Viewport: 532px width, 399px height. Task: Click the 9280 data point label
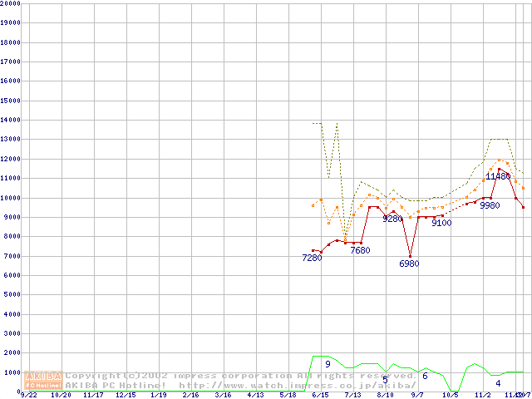tap(392, 219)
